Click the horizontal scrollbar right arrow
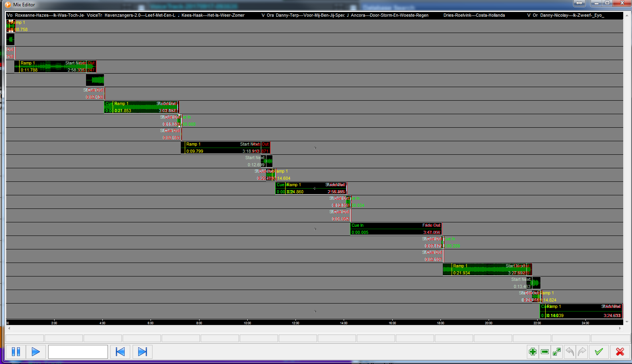The image size is (632, 364). pyautogui.click(x=620, y=329)
